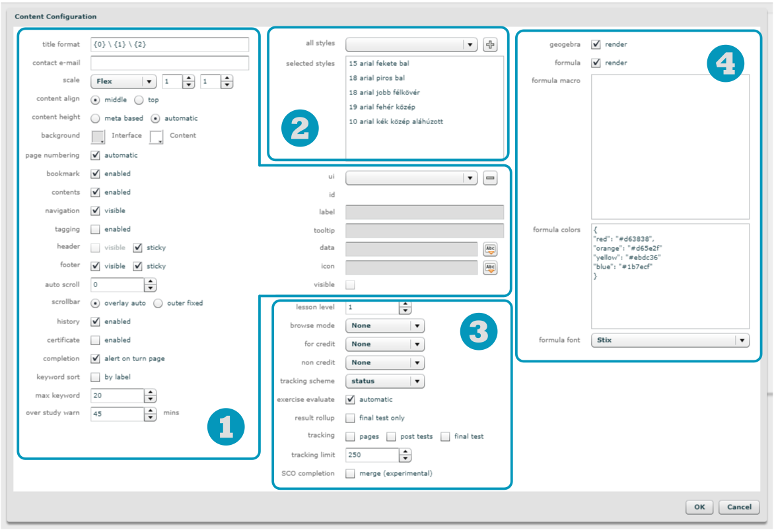Viewport: 774px width, 532px height.
Task: Increase the auto scroll stepper value
Action: pyautogui.click(x=151, y=282)
